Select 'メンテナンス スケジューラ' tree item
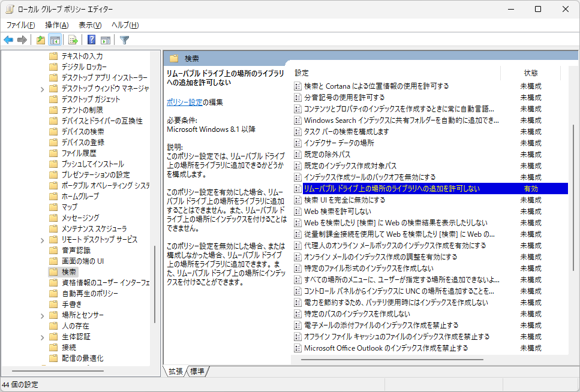Screen dimensions: 580x392 point(94,229)
